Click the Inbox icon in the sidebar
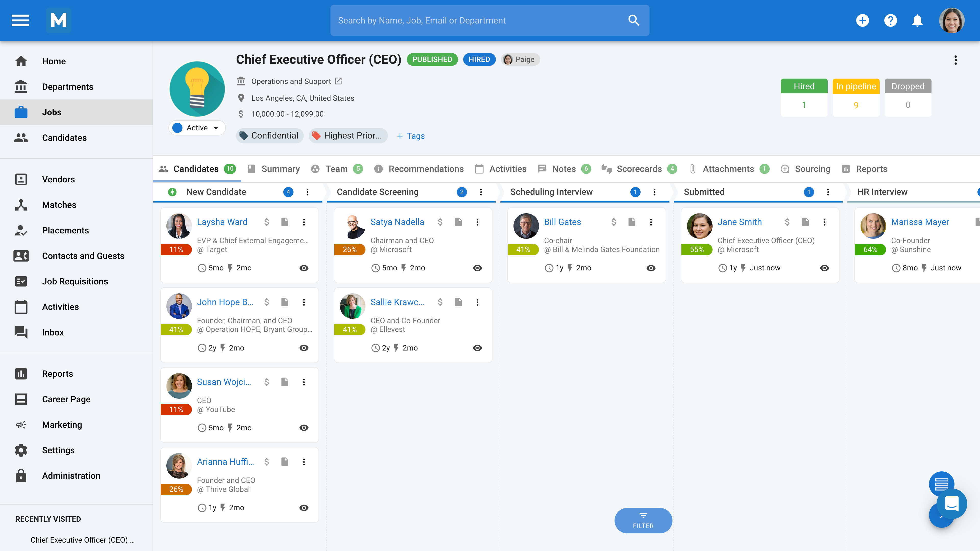 (x=21, y=332)
